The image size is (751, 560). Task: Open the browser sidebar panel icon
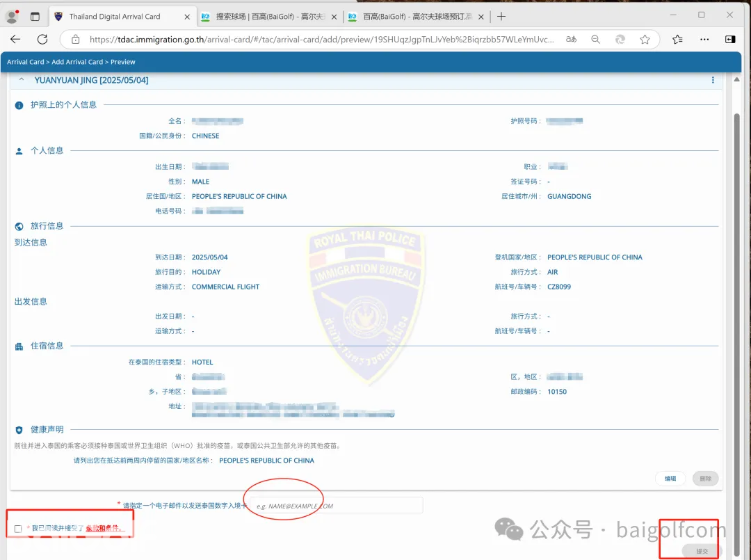pos(730,40)
